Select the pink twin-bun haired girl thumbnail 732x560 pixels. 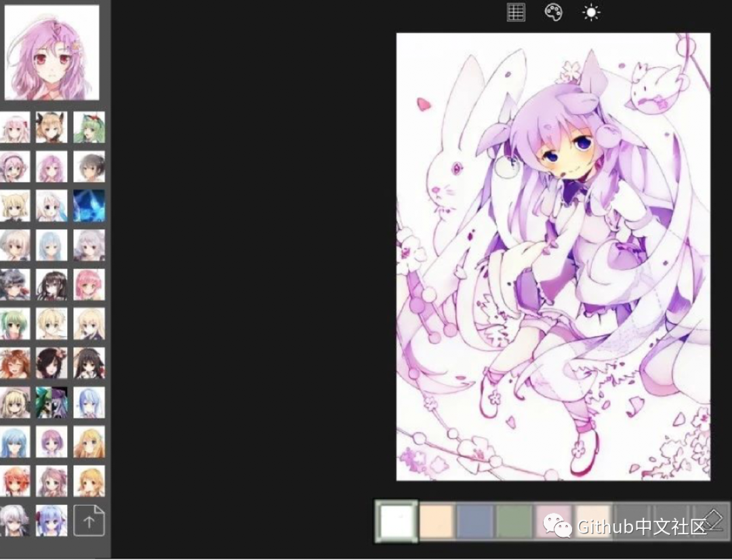pos(52,481)
